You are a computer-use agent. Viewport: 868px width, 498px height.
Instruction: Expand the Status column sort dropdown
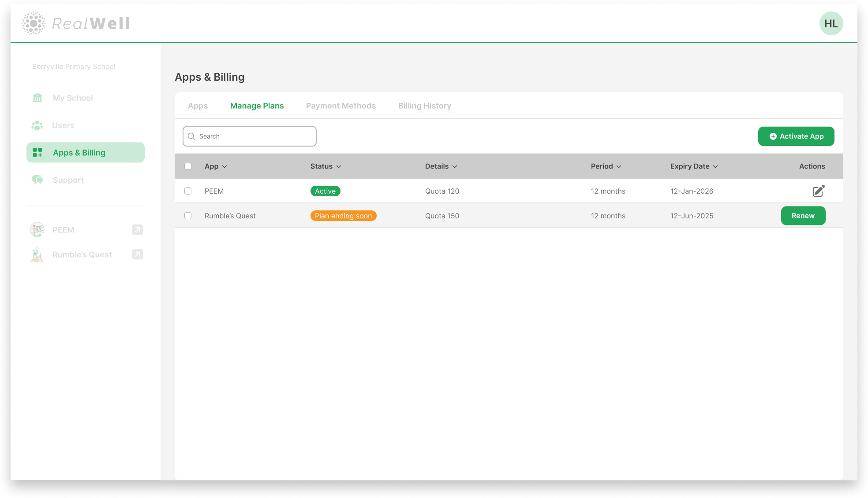point(339,166)
